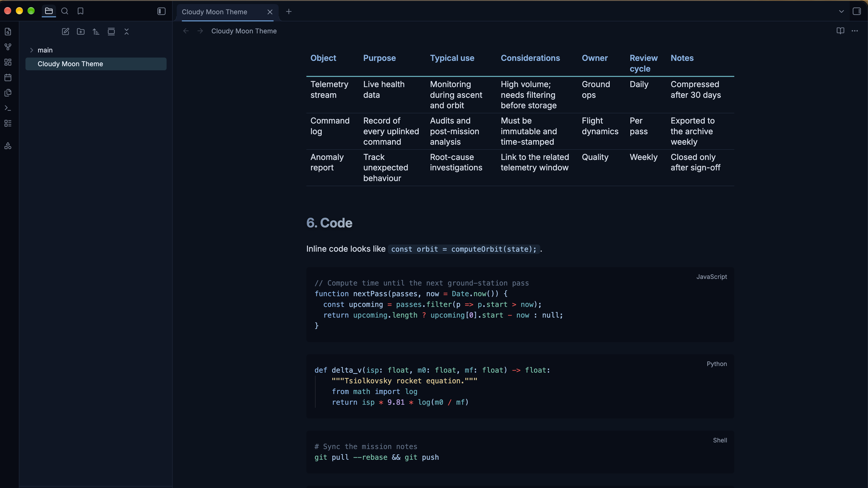Create a new folder
Viewport: 868px width, 488px height.
pyautogui.click(x=81, y=31)
